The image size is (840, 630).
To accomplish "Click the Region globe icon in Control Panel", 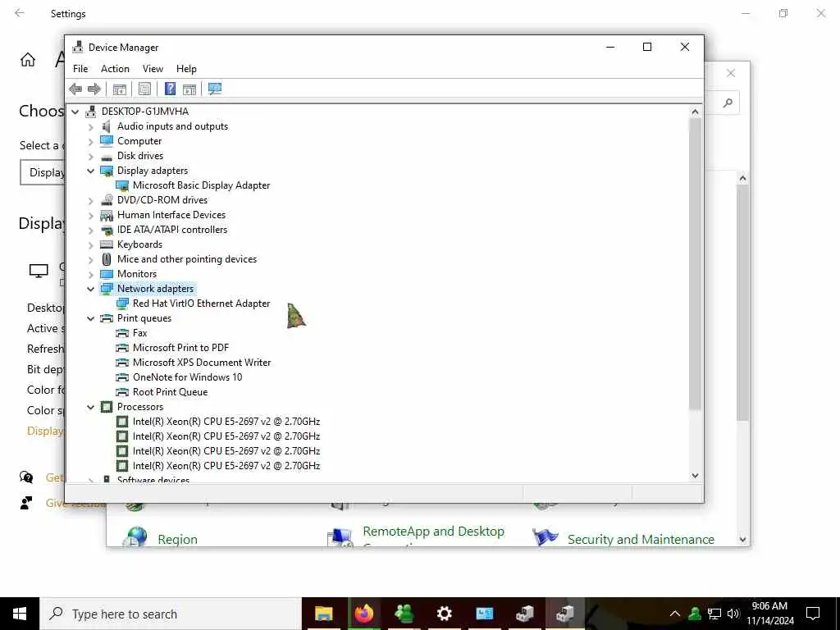I will pyautogui.click(x=136, y=537).
